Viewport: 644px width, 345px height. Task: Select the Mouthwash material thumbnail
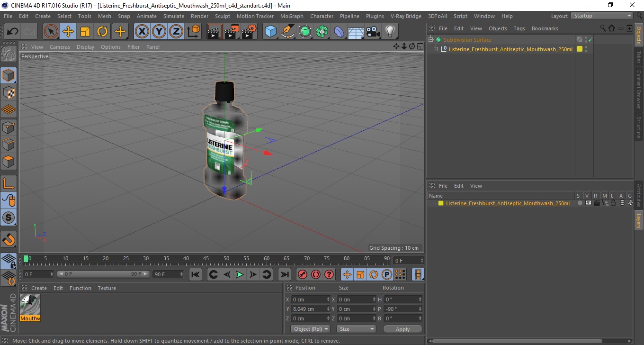[30, 308]
